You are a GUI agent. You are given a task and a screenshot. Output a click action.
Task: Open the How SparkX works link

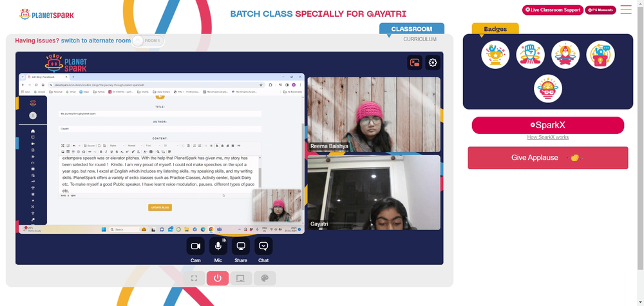click(548, 137)
